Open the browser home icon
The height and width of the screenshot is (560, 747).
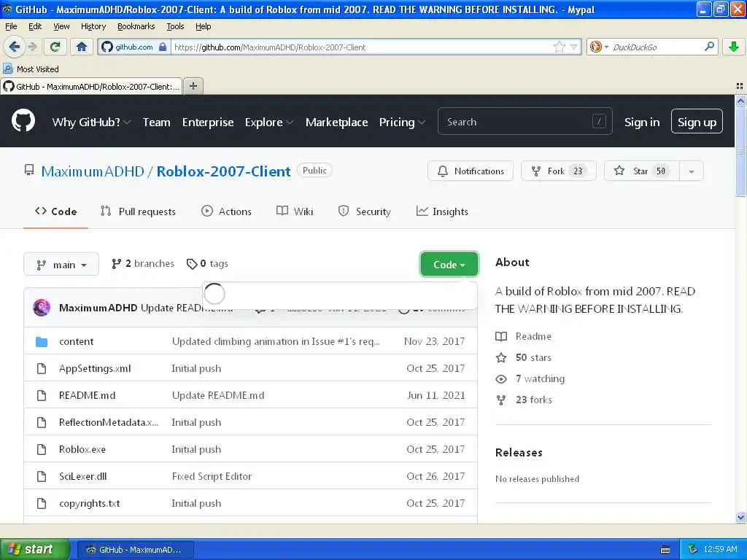82,47
